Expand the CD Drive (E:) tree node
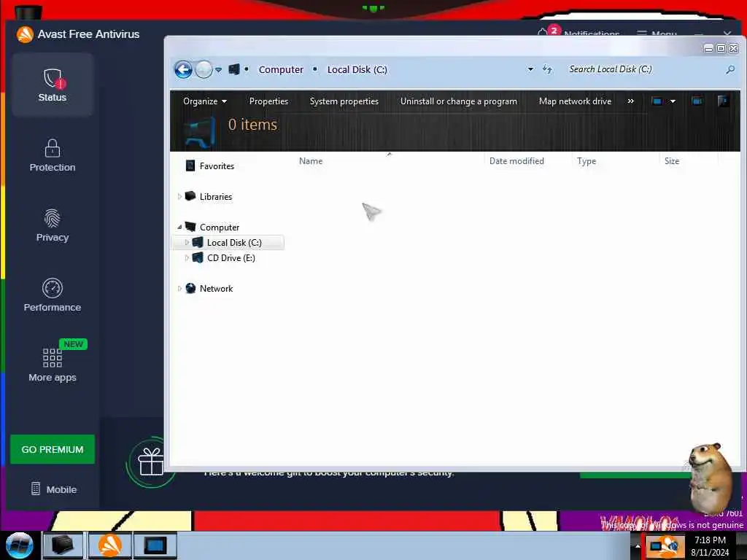Viewport: 747px width, 560px height. point(186,258)
